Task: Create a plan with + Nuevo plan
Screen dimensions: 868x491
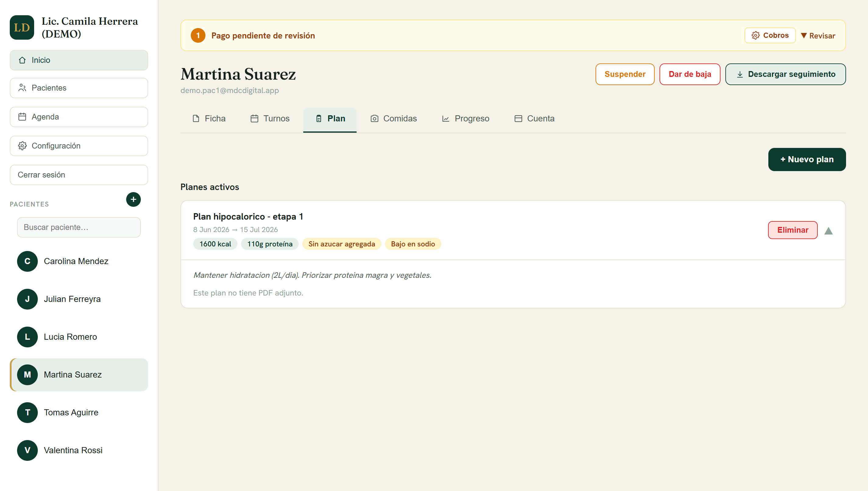Action: pos(807,159)
